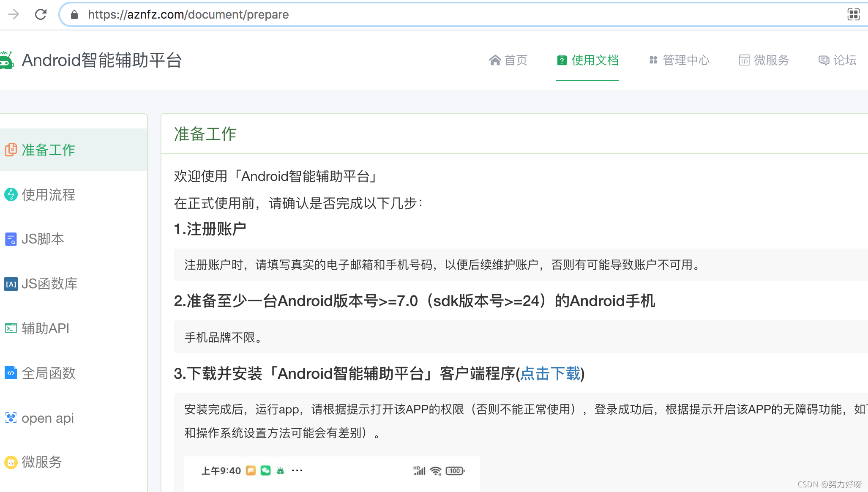Go to 首页 in top navigation

coord(508,60)
